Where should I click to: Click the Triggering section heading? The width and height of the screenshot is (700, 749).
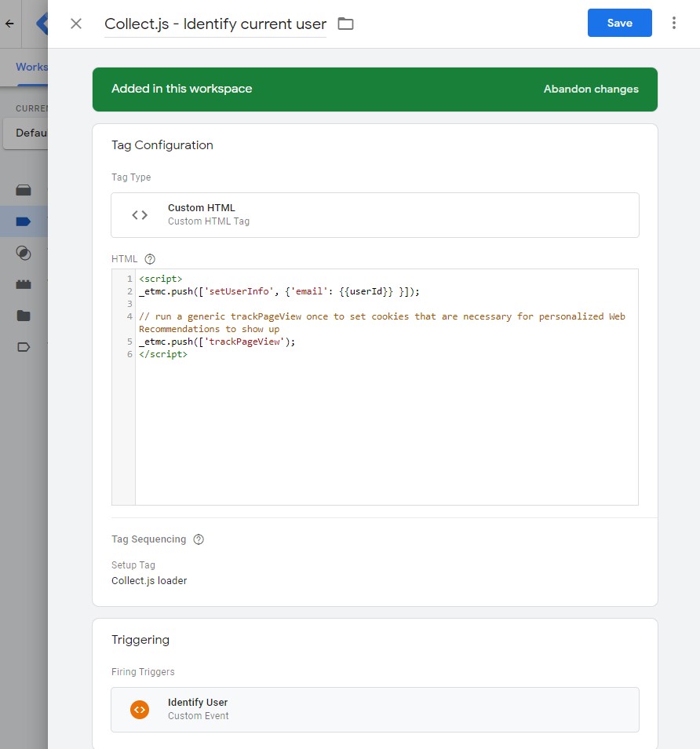click(x=140, y=640)
